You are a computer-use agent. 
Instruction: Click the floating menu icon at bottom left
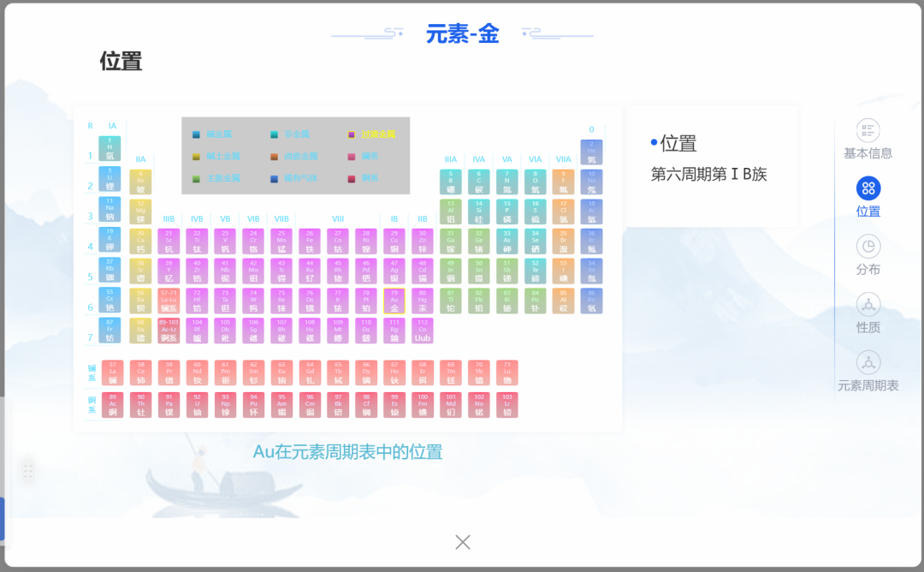pyautogui.click(x=27, y=472)
